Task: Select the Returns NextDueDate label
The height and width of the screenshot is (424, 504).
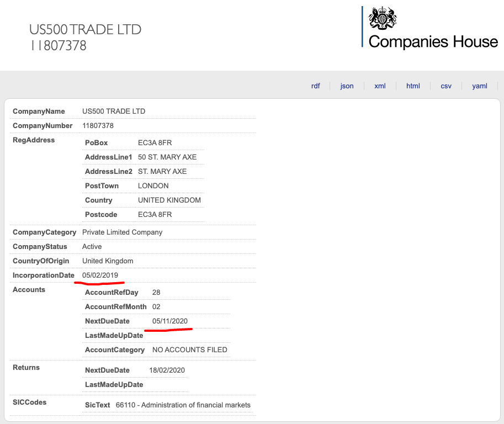Action: coord(107,370)
